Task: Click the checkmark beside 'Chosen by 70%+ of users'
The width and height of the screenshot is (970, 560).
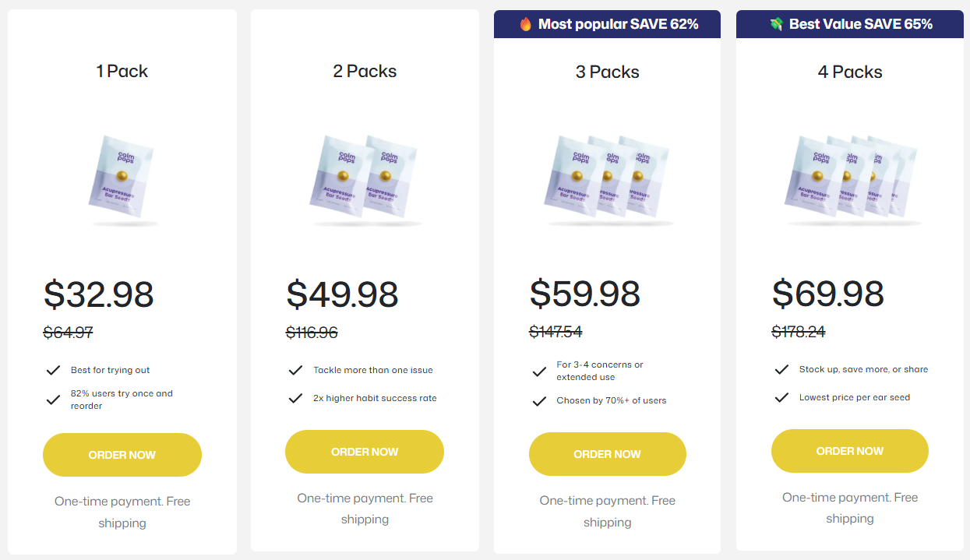Action: pyautogui.click(x=538, y=400)
